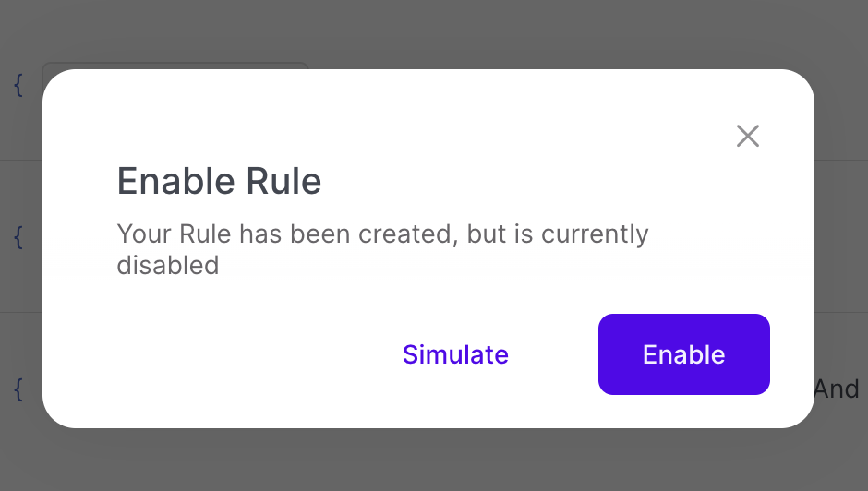Click the word "disabled" in the message

(168, 266)
